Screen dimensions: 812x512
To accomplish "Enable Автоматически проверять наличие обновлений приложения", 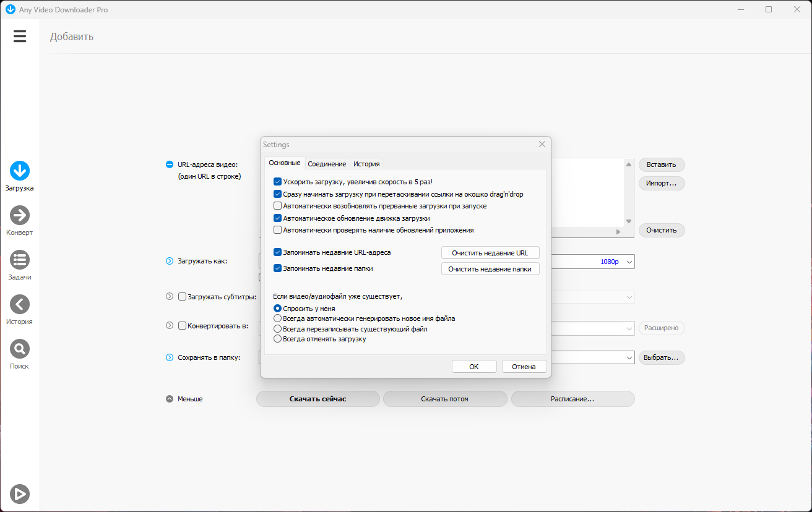I will click(277, 230).
